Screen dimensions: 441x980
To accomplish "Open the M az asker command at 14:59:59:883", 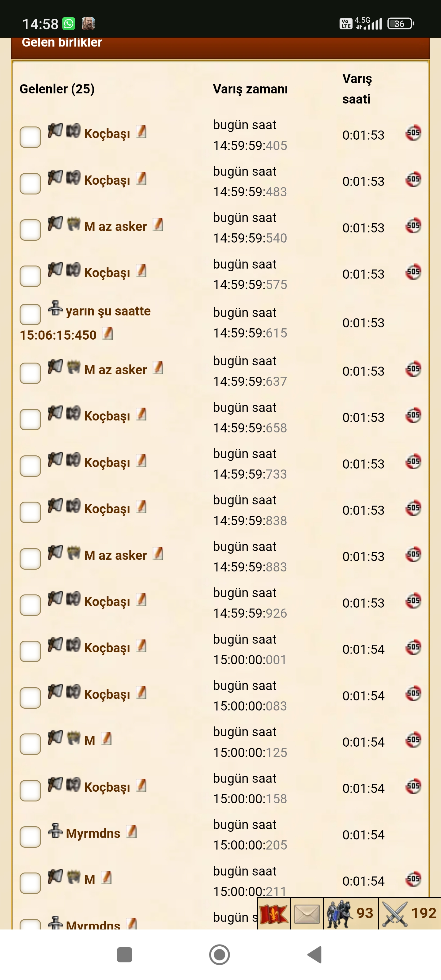I will point(115,556).
